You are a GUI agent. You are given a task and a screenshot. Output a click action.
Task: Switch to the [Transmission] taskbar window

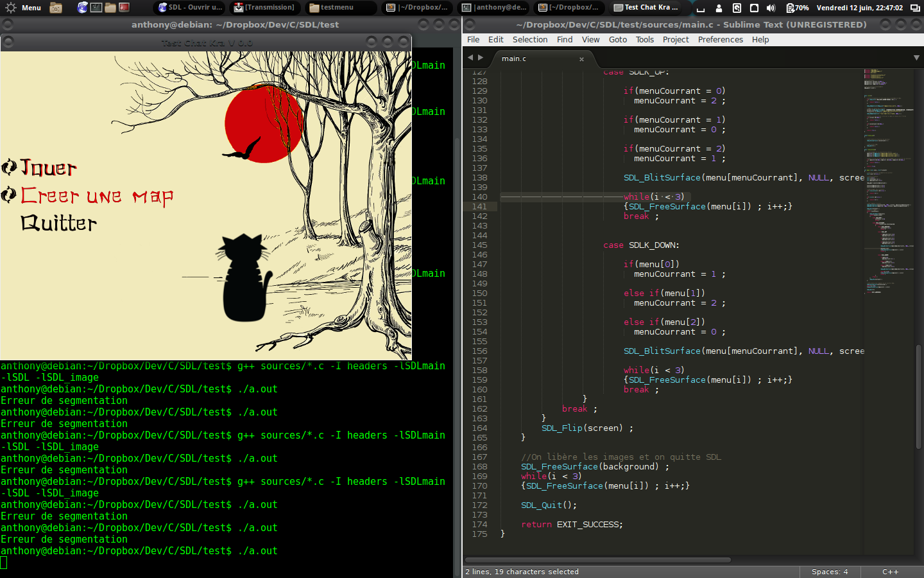tap(266, 8)
